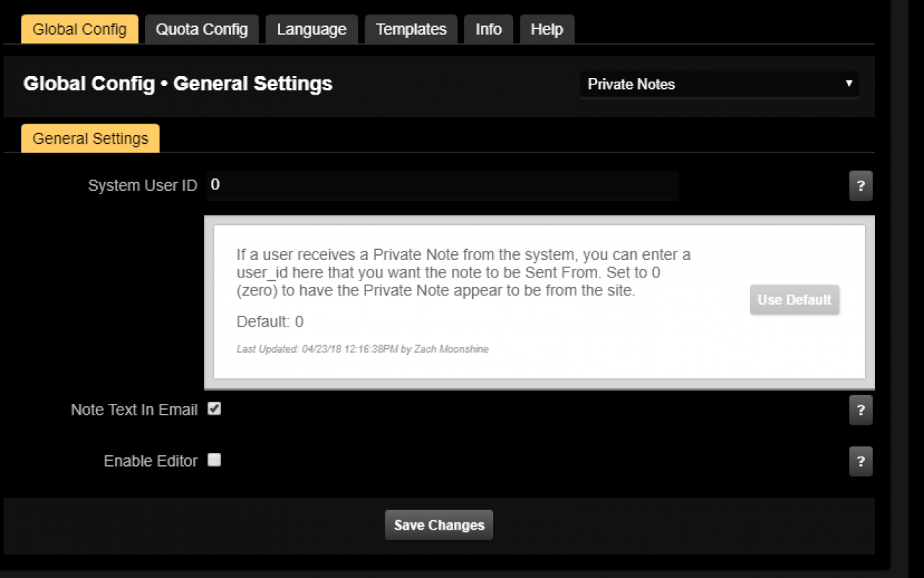Click the Enable Editor label text
This screenshot has width=924, height=578.
[151, 461]
